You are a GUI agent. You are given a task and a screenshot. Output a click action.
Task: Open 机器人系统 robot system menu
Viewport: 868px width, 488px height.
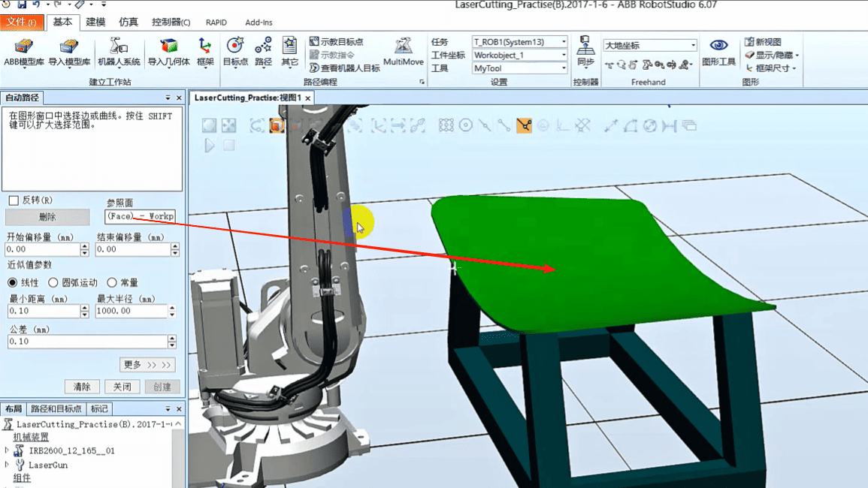click(x=119, y=52)
